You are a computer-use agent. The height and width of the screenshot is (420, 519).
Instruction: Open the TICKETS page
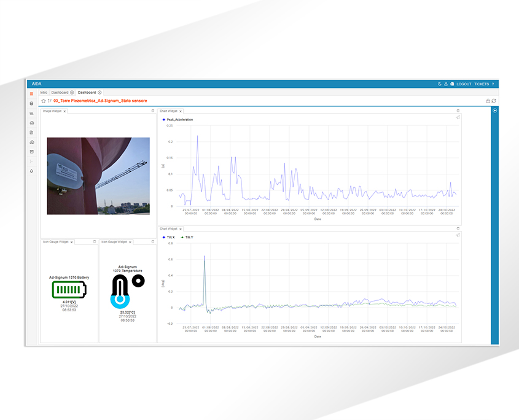pos(482,84)
